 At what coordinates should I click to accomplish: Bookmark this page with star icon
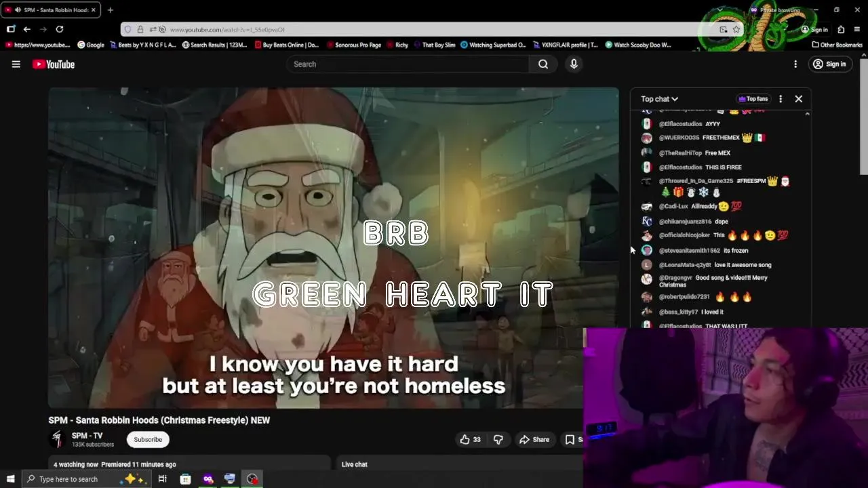736,30
